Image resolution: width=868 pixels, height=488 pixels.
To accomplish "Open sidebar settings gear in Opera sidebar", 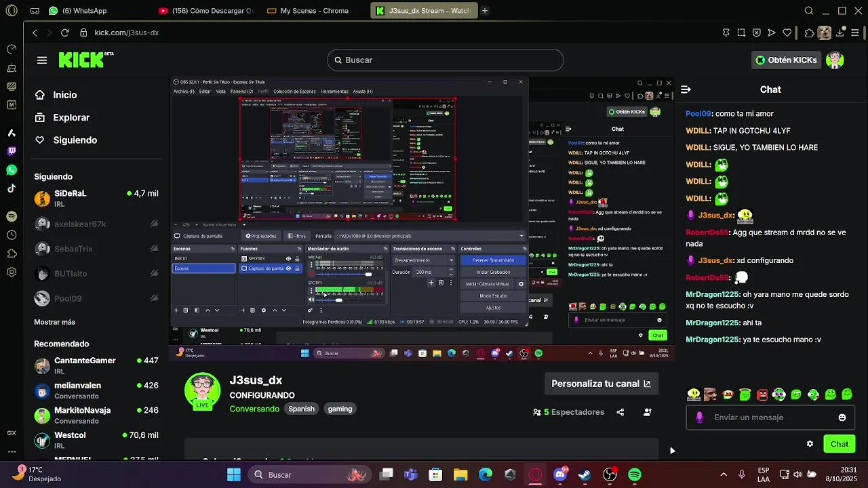I will (12, 272).
